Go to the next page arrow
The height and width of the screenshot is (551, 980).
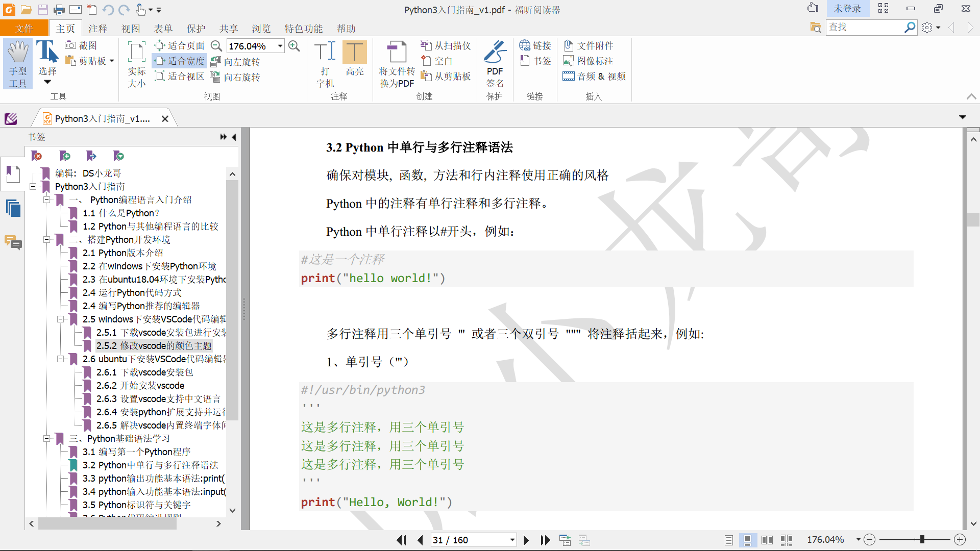point(526,540)
